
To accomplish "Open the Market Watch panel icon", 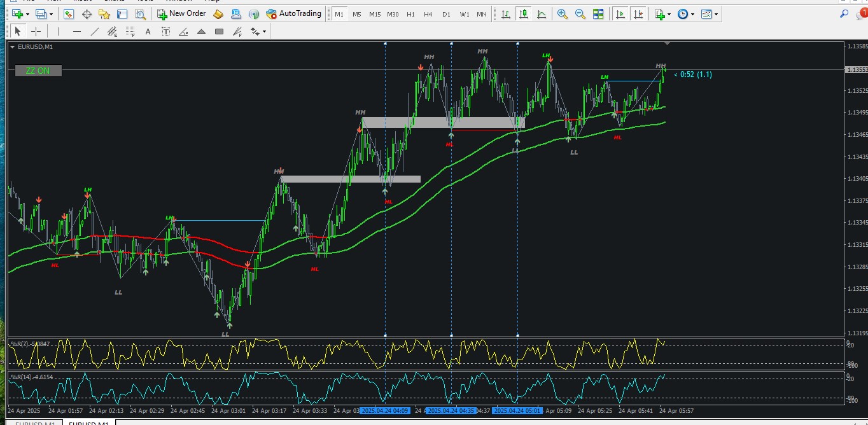I will pyautogui.click(x=69, y=14).
